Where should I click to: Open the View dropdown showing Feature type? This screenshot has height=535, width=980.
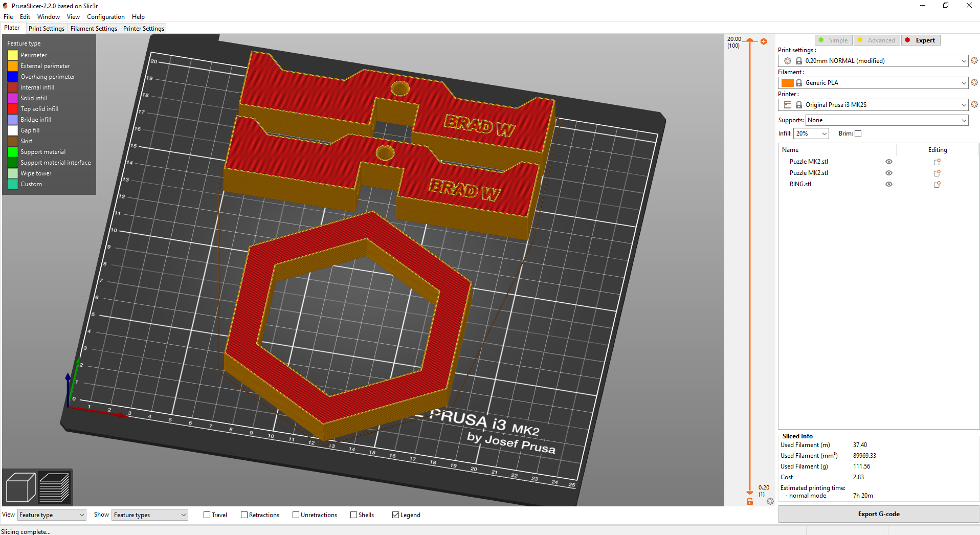pyautogui.click(x=52, y=515)
